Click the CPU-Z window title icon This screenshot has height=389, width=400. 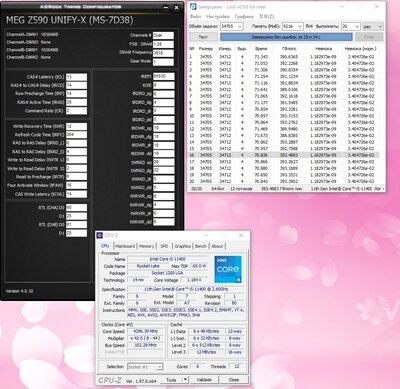[100, 235]
